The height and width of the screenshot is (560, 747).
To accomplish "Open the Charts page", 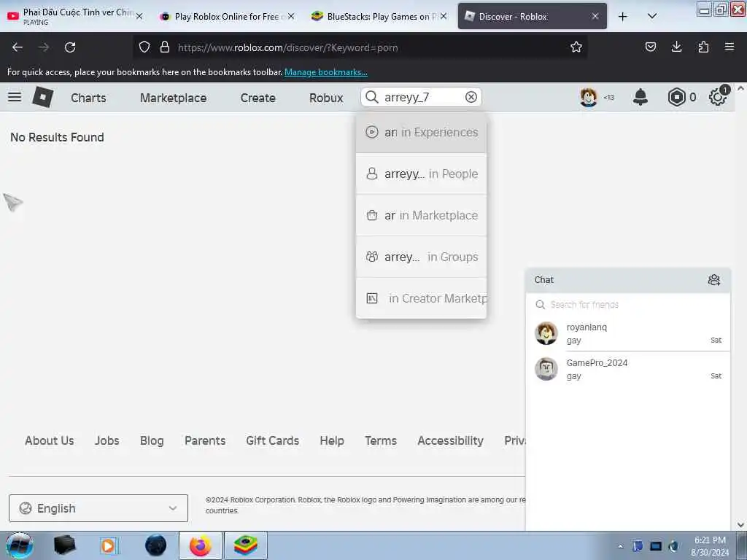I will 88,98.
